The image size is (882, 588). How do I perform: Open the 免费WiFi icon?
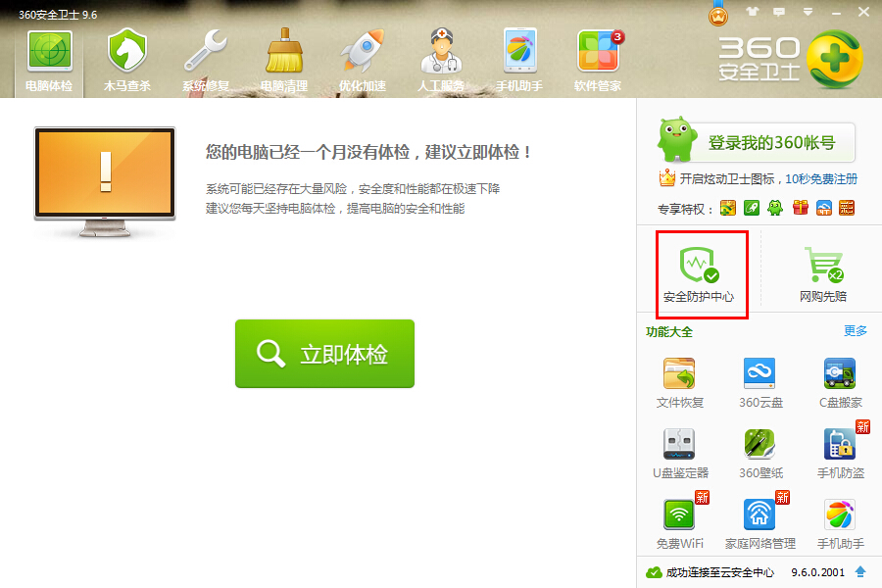[679, 524]
